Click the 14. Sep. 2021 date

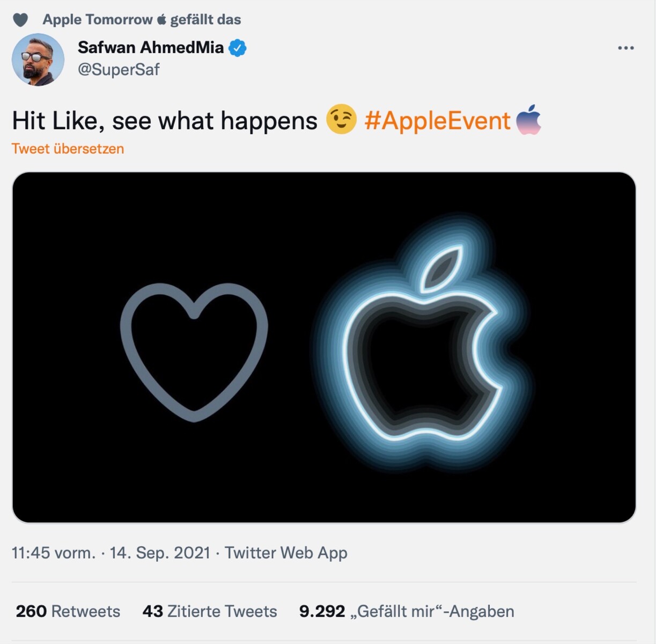160,553
